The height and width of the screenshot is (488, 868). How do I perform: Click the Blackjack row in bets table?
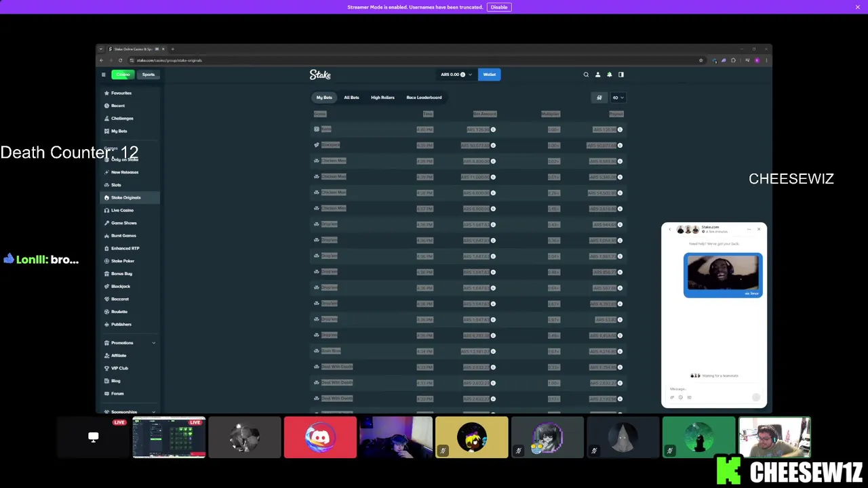[x=468, y=145]
